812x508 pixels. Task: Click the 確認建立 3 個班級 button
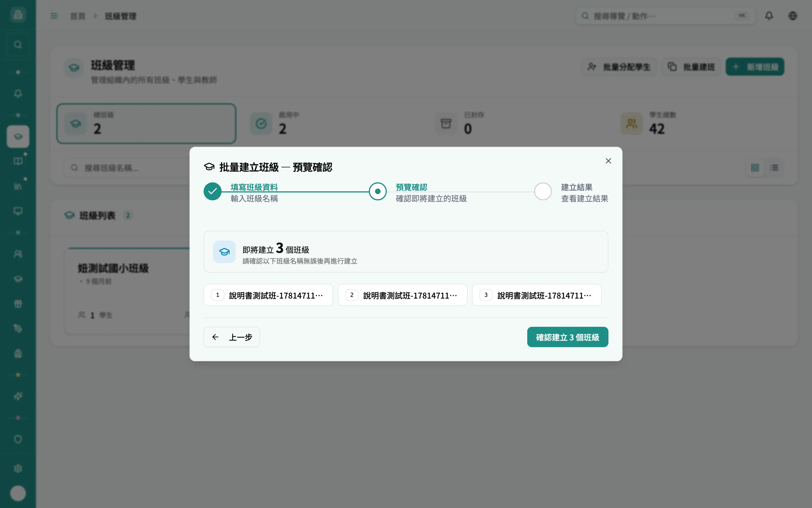(x=567, y=337)
